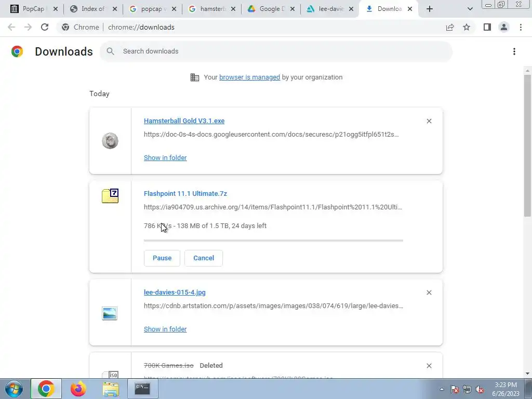Expand the tab search dropdown arrow
The image size is (532, 399).
point(470,9)
